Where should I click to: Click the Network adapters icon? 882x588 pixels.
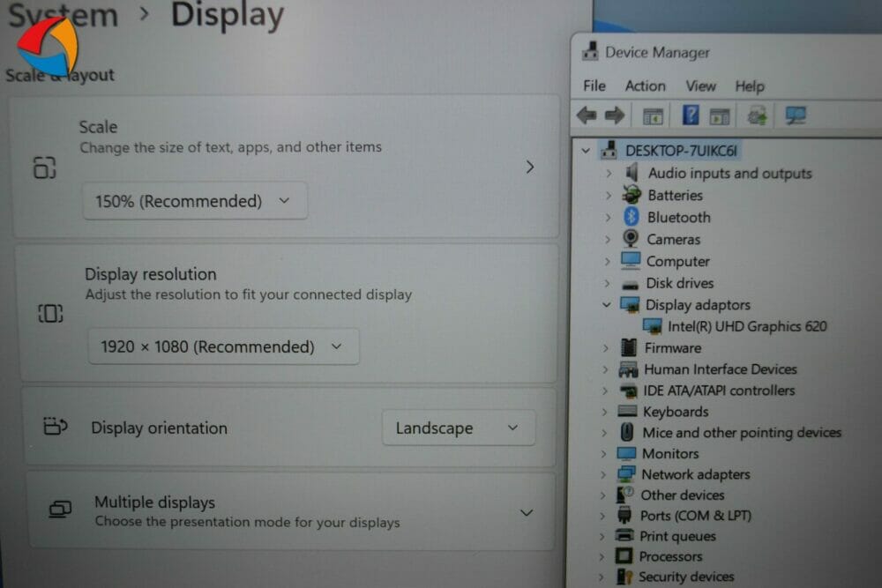pos(626,474)
